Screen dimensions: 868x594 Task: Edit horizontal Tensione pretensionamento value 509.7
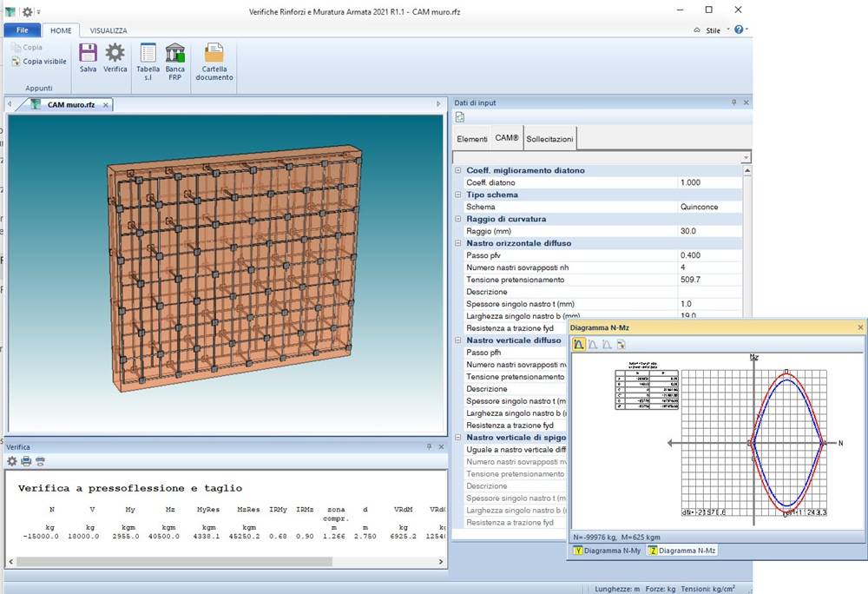pos(710,280)
